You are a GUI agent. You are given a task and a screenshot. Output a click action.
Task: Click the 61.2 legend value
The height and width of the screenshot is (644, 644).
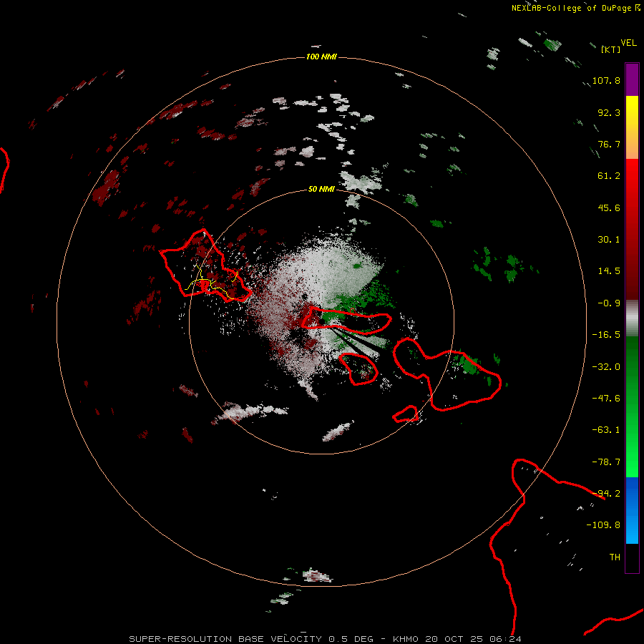pos(609,176)
